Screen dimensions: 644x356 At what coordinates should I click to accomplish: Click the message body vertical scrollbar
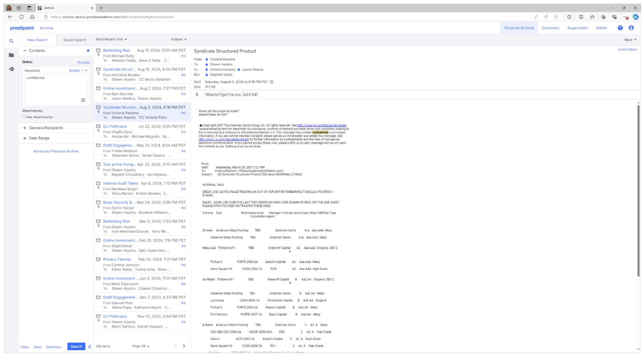[638, 190]
